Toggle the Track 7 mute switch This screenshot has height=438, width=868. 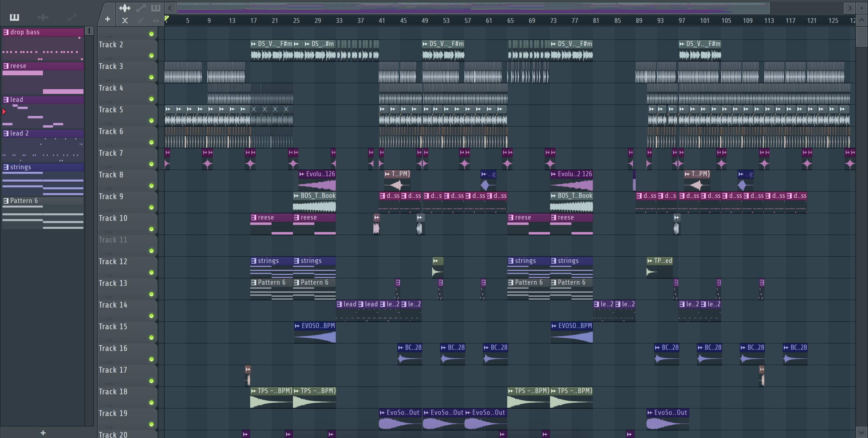[x=151, y=164]
